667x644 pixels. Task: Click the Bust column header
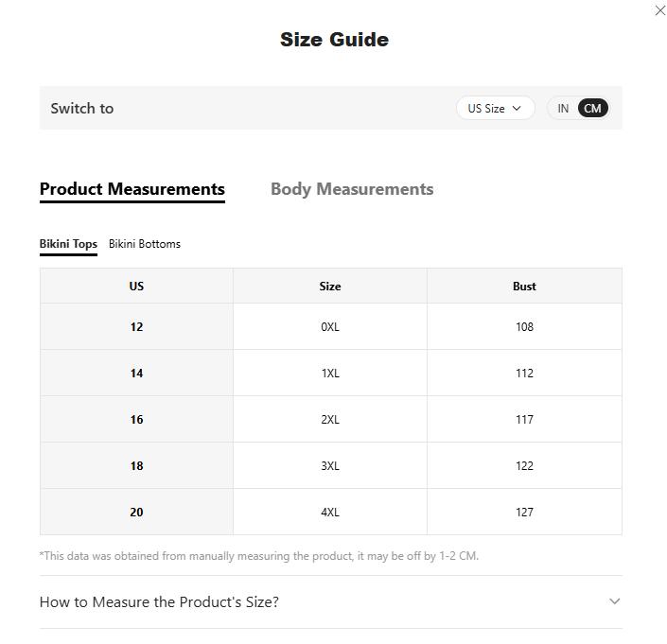click(524, 286)
